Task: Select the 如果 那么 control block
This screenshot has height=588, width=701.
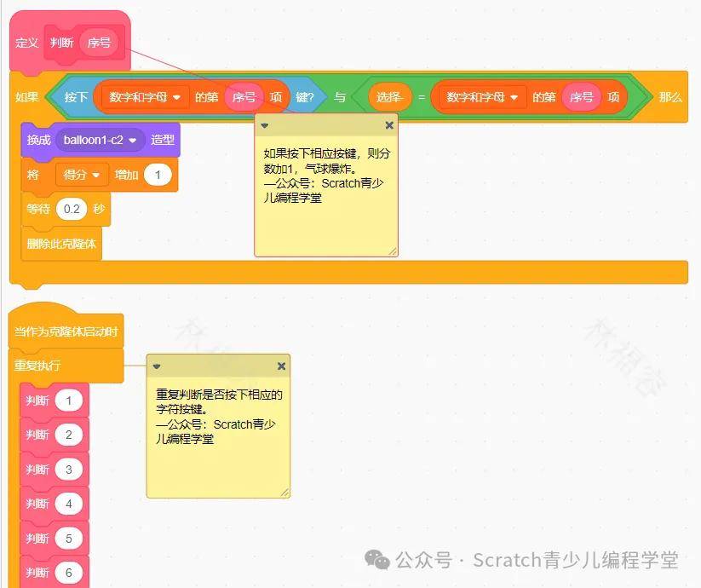Action: coord(26,97)
